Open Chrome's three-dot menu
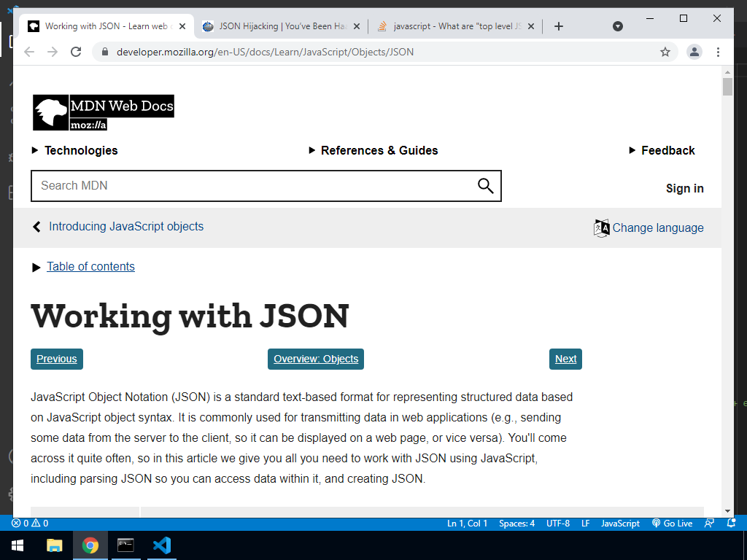This screenshot has height=560, width=747. [x=718, y=52]
